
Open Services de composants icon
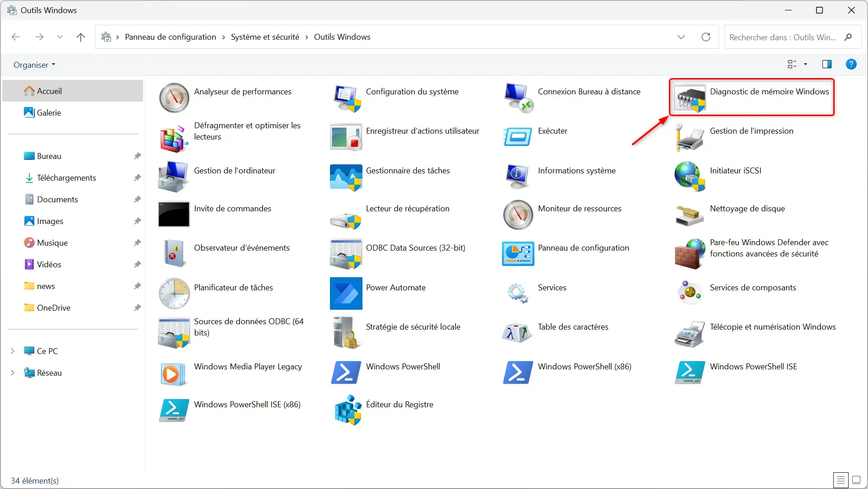point(690,293)
